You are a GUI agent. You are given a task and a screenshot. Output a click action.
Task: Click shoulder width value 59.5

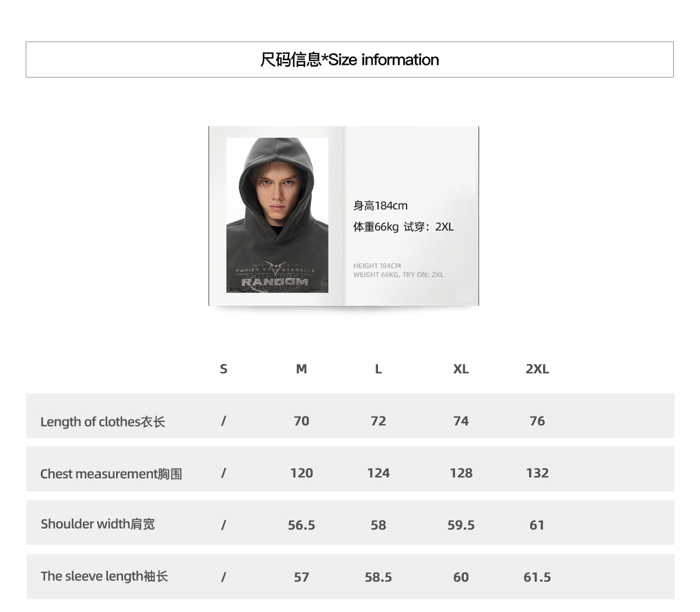(x=461, y=525)
